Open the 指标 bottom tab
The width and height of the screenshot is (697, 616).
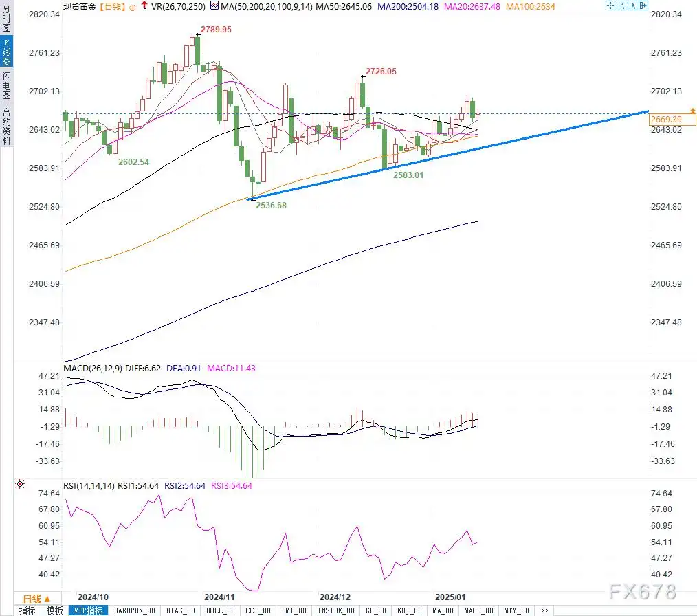pos(27,610)
